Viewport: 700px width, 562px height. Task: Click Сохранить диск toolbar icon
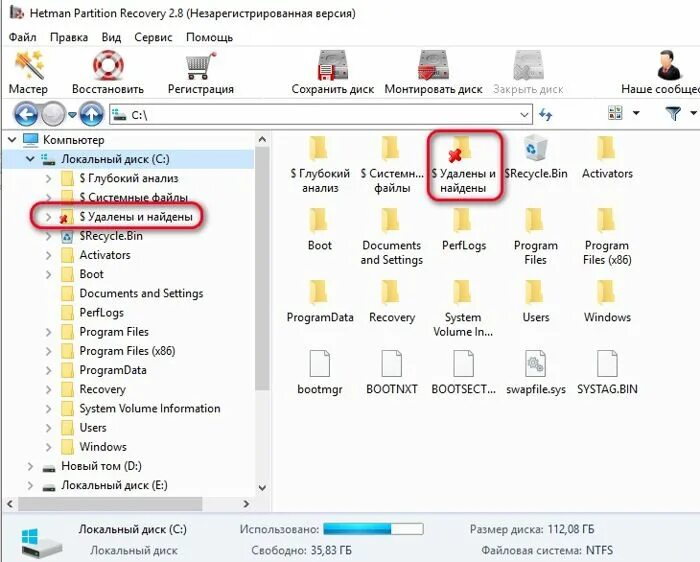click(x=333, y=71)
